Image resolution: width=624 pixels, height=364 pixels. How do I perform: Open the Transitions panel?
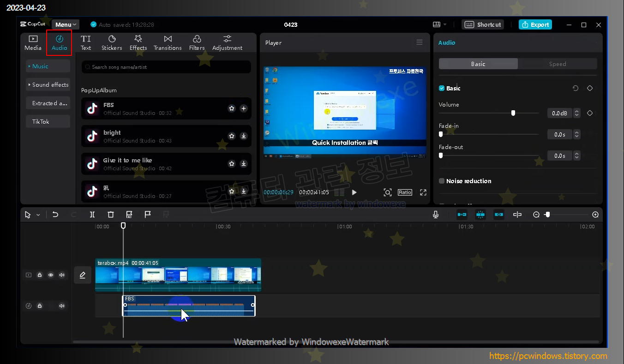click(x=168, y=42)
